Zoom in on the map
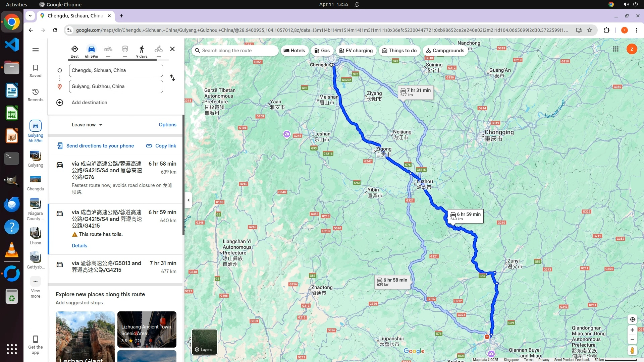644x362 pixels. (632, 330)
